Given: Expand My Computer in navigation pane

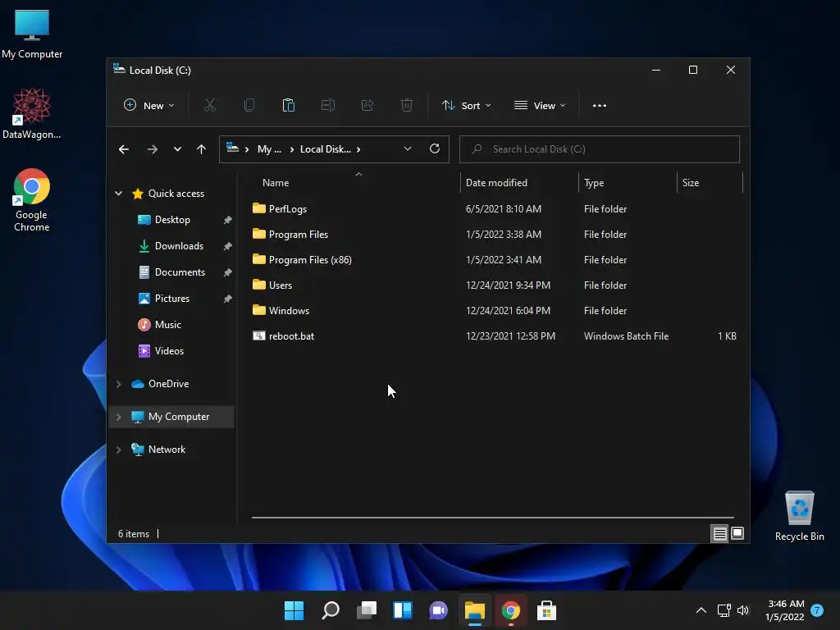Looking at the screenshot, I should point(118,417).
